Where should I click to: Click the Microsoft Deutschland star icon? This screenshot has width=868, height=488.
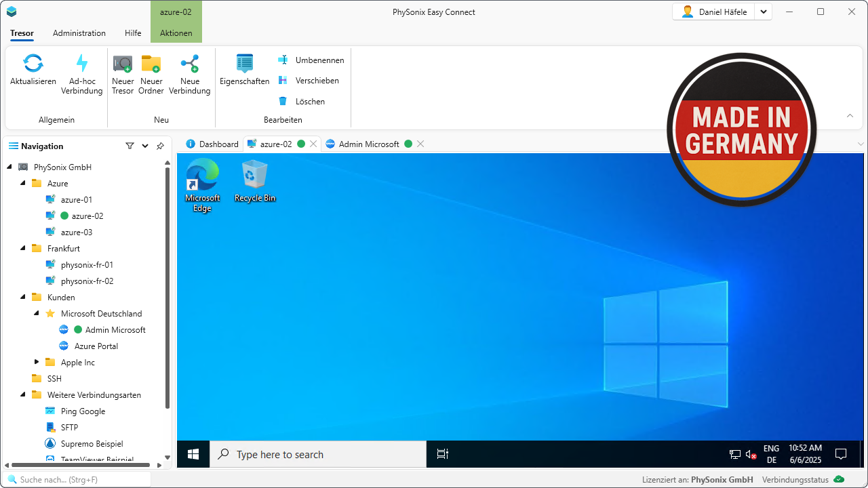pos(50,313)
